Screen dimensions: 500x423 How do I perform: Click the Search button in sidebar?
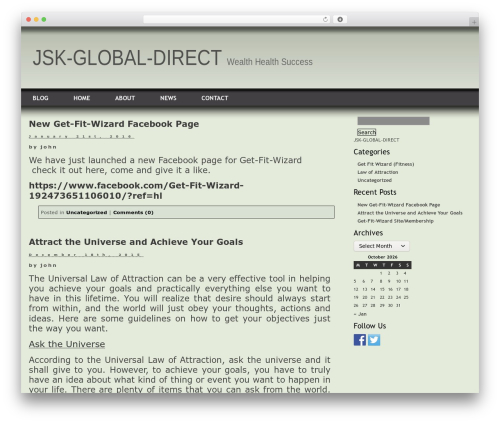(x=366, y=132)
